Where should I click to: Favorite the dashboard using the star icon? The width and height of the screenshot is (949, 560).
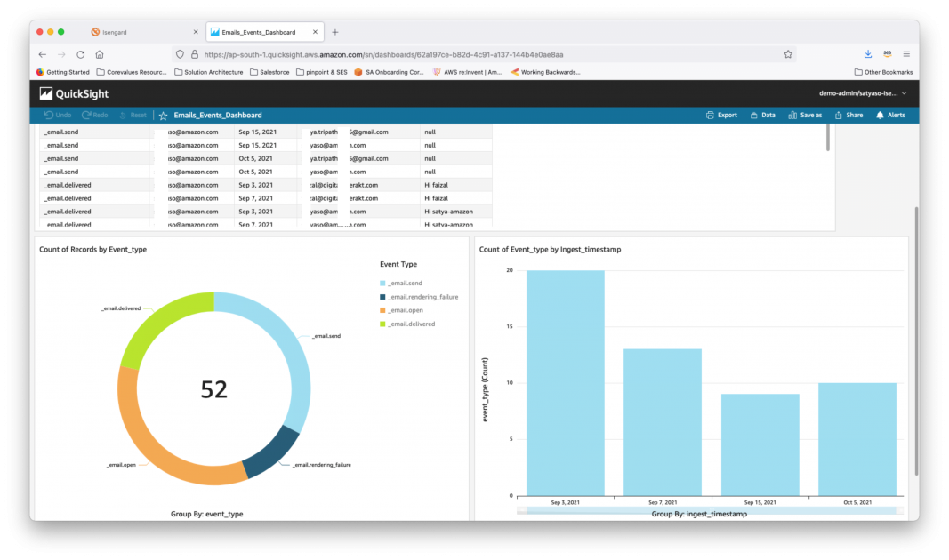click(164, 115)
